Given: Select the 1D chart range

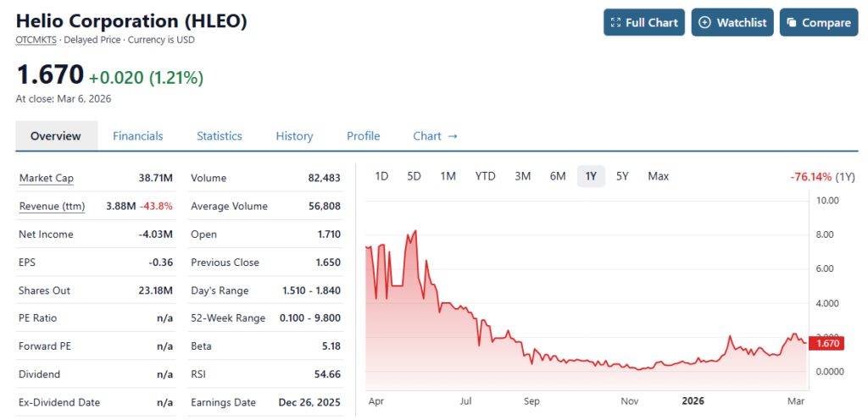Looking at the screenshot, I should (381, 176).
